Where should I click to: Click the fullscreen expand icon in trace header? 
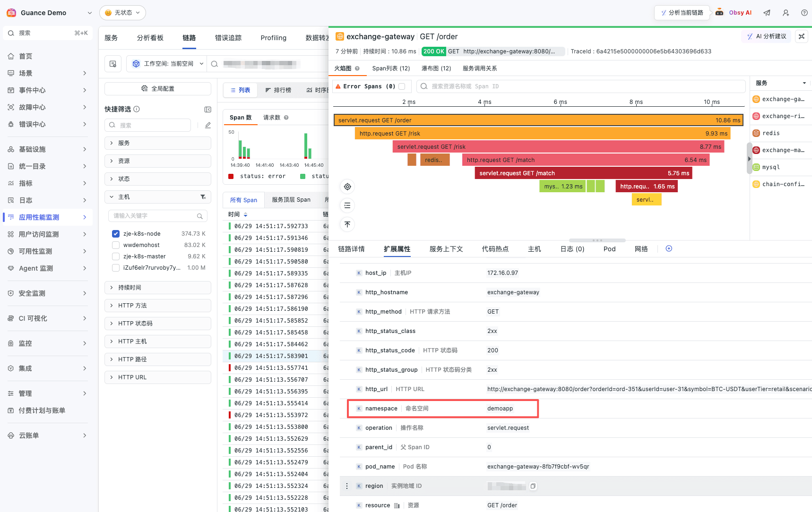[x=802, y=36]
